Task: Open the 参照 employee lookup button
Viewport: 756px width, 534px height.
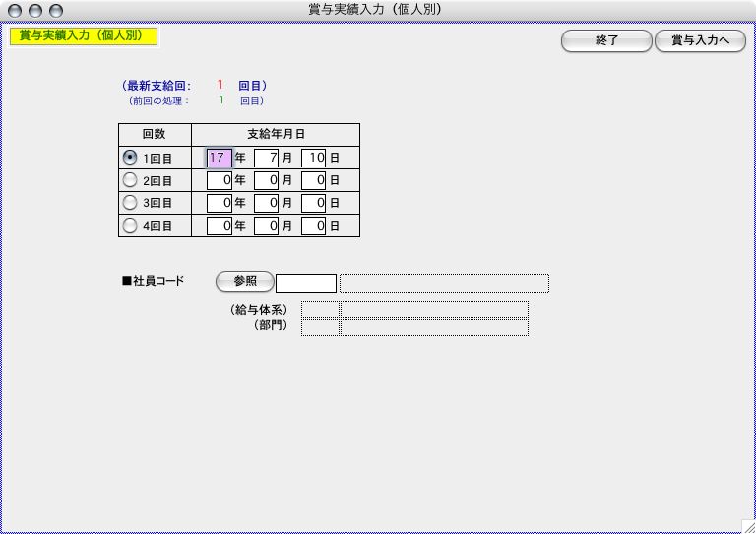Action: (x=244, y=282)
